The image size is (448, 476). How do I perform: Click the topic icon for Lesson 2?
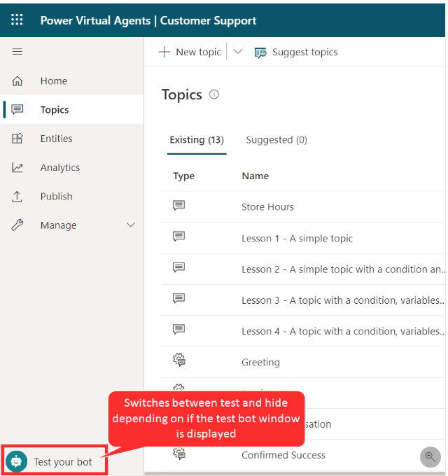tap(178, 267)
